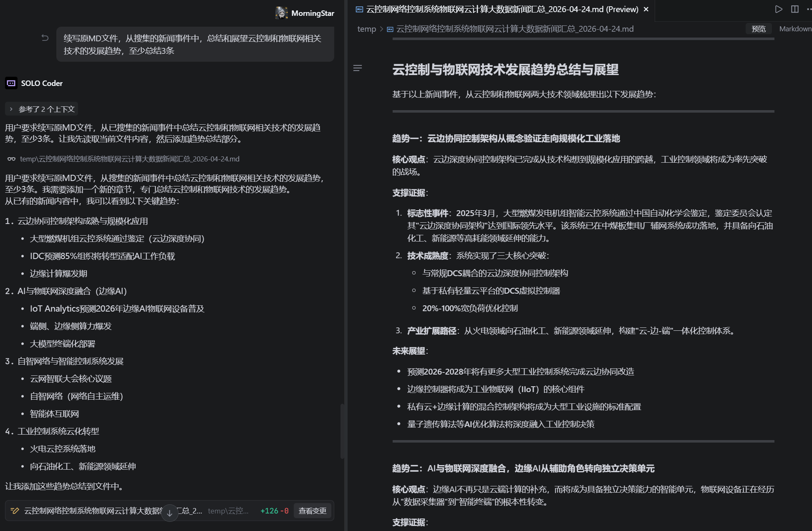Click the 查看变更 button
Screen dimensions: 812x531
point(312,511)
